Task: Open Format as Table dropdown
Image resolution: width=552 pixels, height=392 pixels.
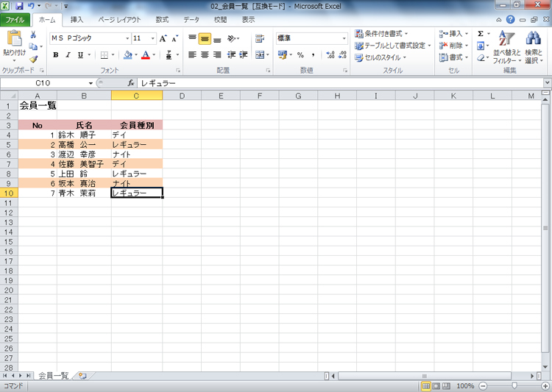Action: click(392, 46)
